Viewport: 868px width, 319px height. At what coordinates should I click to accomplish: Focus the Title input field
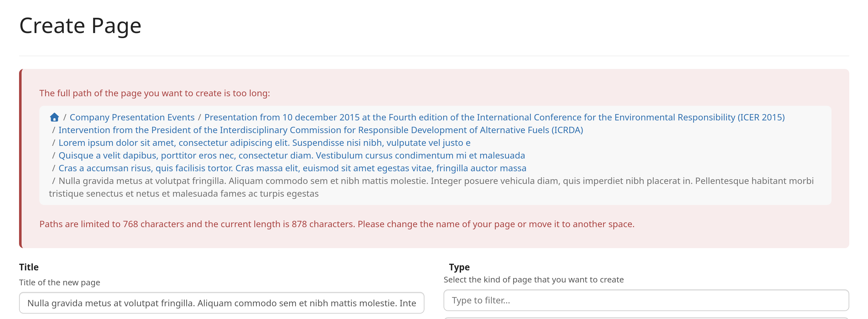[x=221, y=302]
